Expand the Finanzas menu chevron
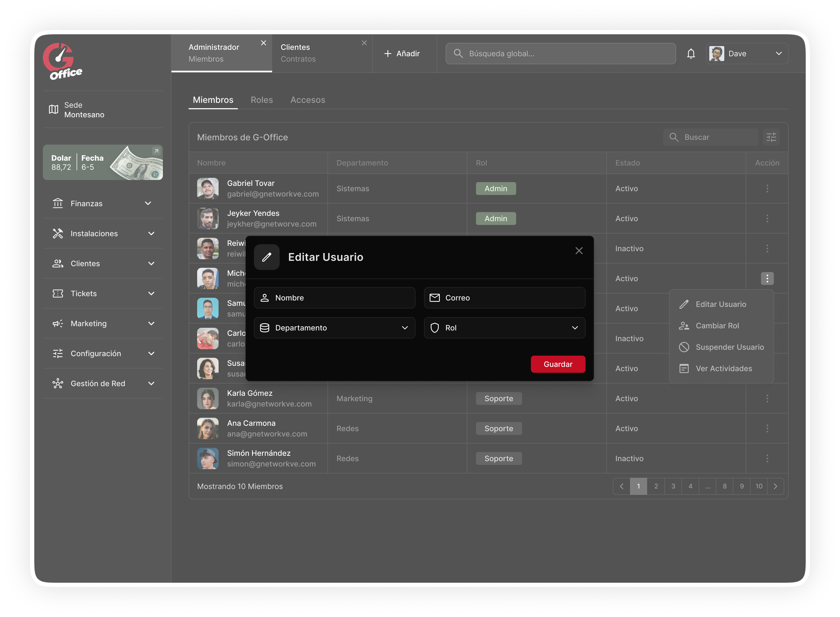This screenshot has height=617, width=840. coord(148,204)
